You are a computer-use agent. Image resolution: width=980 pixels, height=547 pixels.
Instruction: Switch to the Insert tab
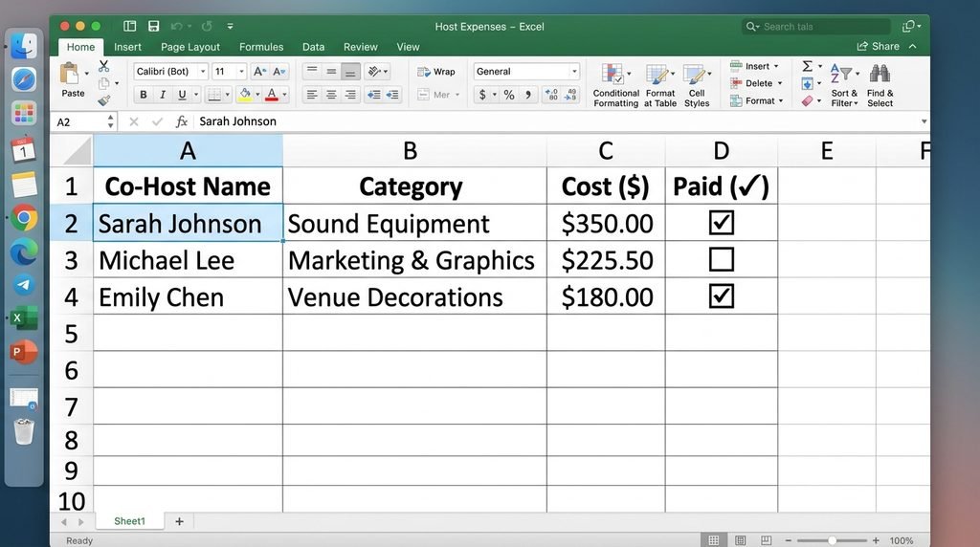click(127, 47)
